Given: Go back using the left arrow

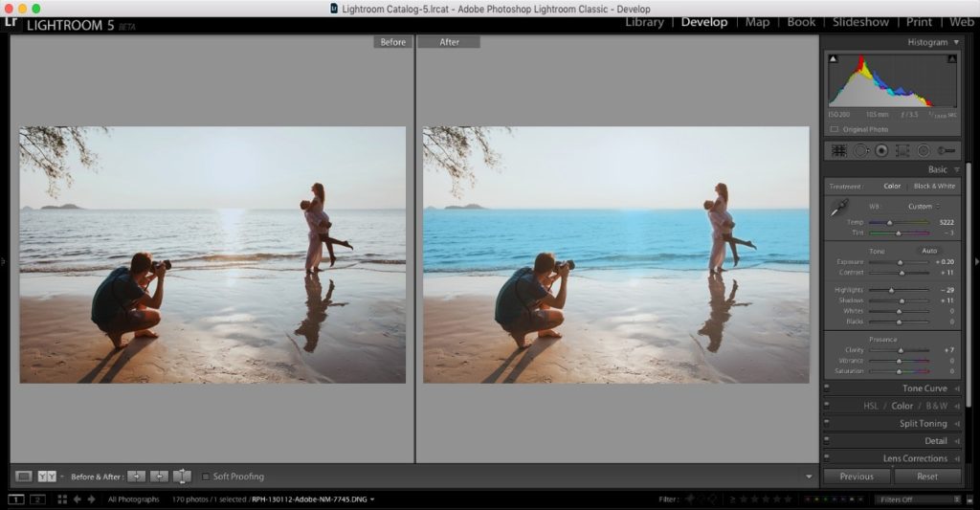Looking at the screenshot, I should [77, 499].
